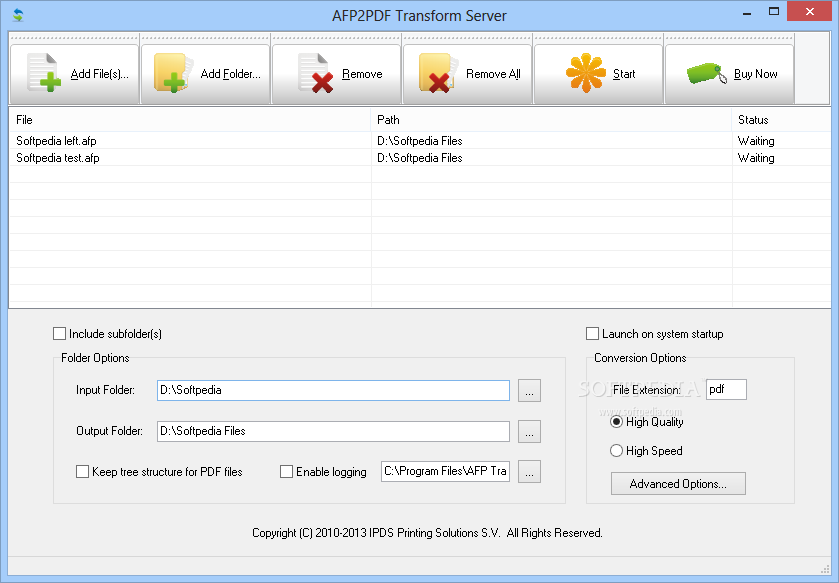This screenshot has width=839, height=583.
Task: Browse for the Output Folder
Action: click(529, 432)
